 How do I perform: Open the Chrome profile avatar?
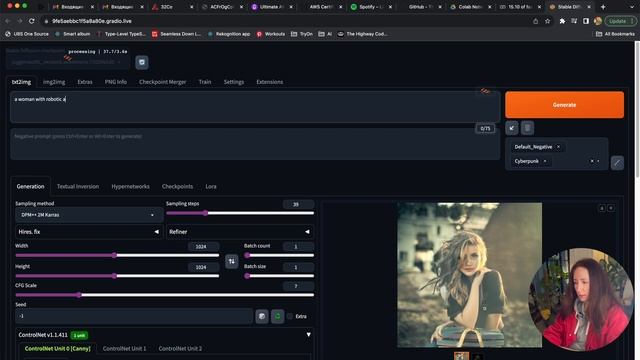[598, 21]
